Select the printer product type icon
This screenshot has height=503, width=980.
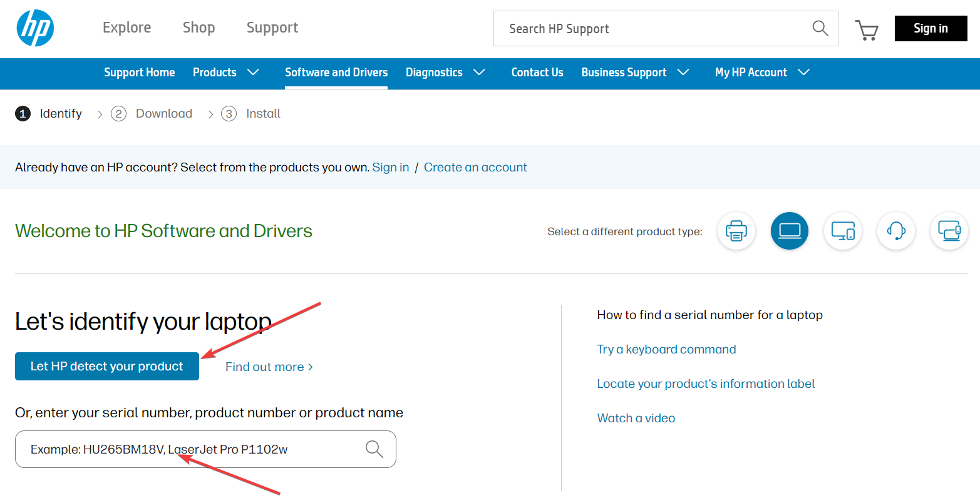736,231
